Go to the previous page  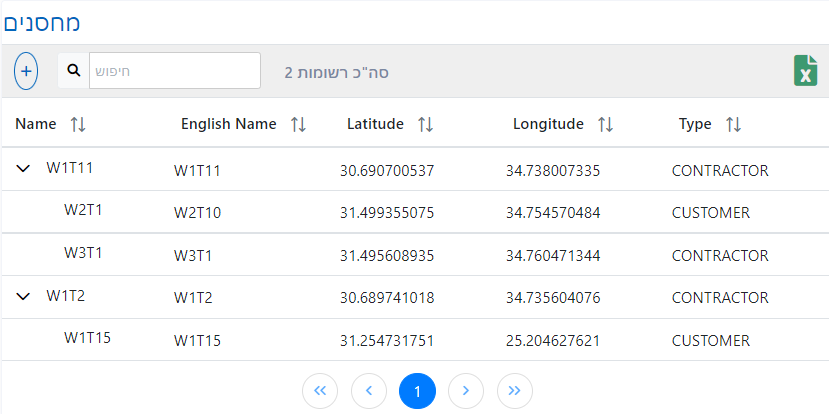[x=369, y=390]
